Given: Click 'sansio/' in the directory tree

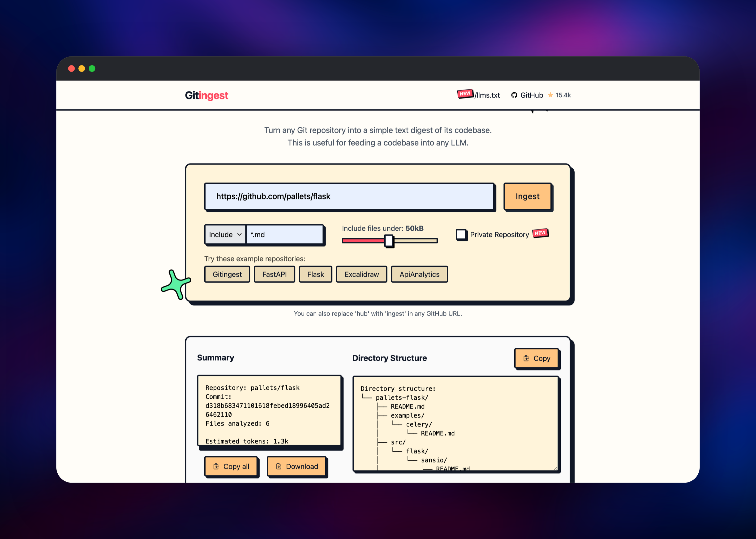Looking at the screenshot, I should coord(434,460).
